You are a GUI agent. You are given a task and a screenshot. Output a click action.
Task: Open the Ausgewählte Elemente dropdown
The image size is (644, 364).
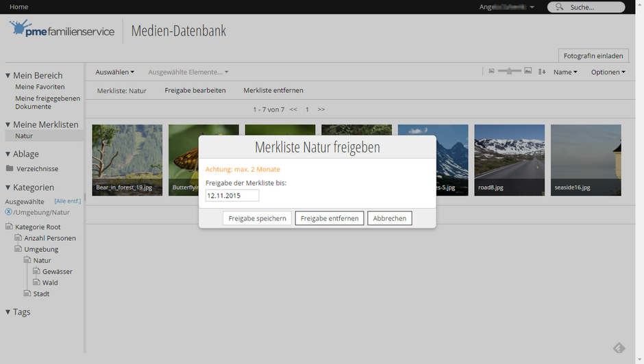[x=188, y=72]
